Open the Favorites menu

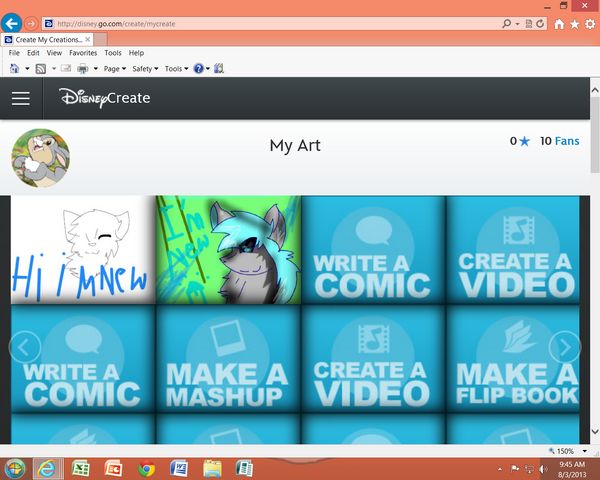coord(83,53)
